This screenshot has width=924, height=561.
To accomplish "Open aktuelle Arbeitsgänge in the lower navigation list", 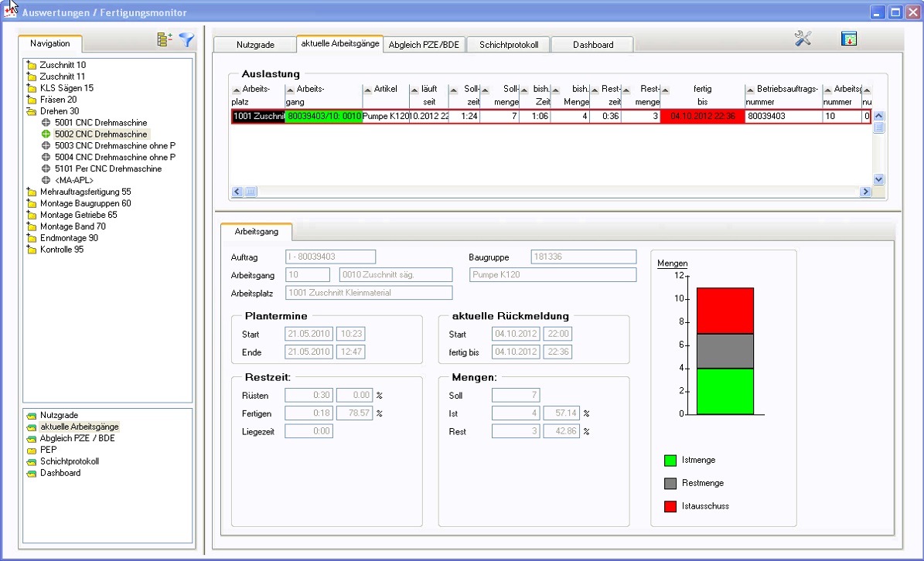I will (79, 427).
